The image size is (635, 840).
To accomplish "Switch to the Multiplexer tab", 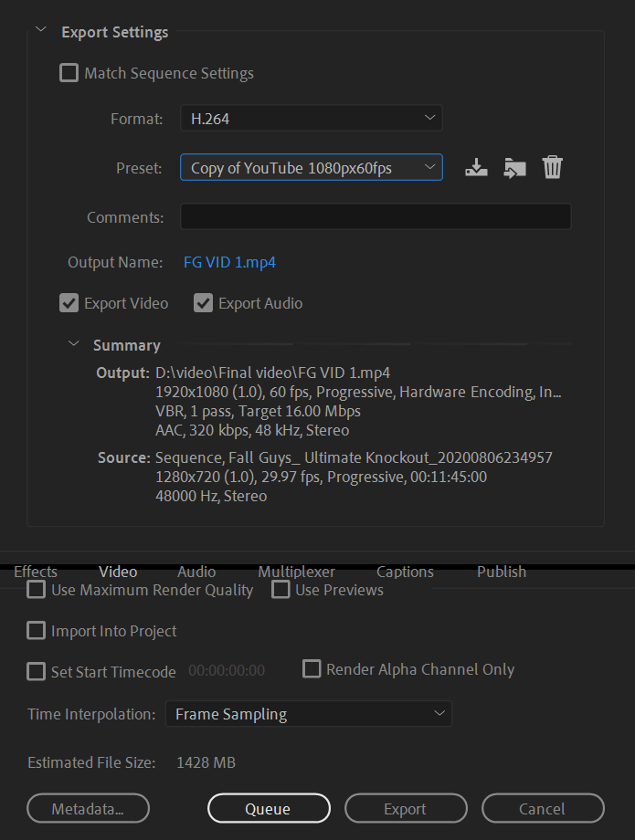I will click(x=296, y=571).
